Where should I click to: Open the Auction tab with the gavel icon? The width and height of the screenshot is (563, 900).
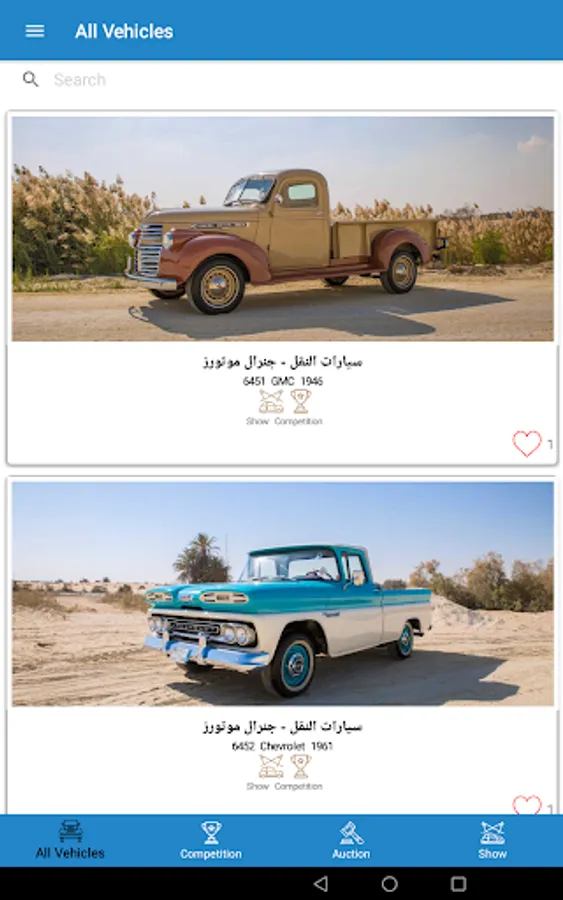(x=351, y=840)
